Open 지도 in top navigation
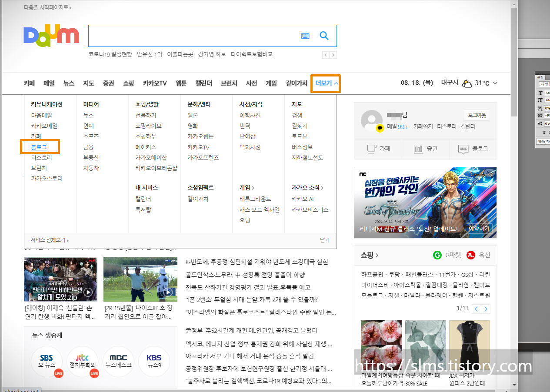 [x=89, y=83]
